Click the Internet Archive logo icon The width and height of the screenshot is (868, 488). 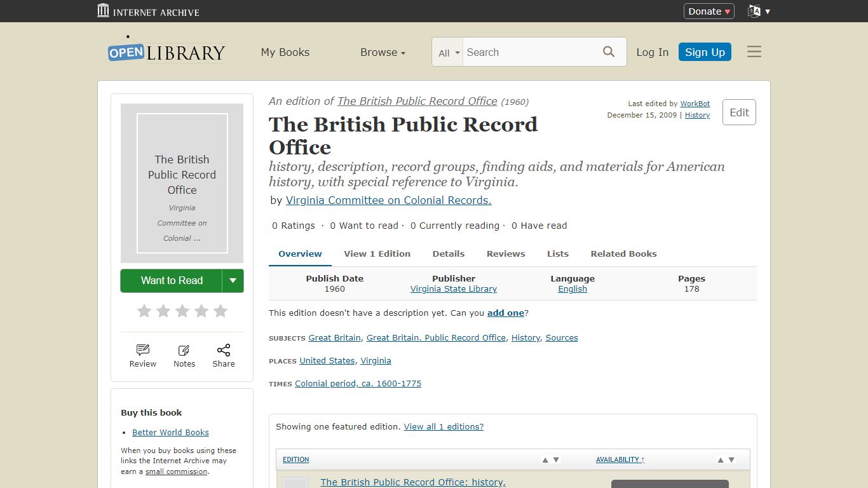tap(103, 11)
